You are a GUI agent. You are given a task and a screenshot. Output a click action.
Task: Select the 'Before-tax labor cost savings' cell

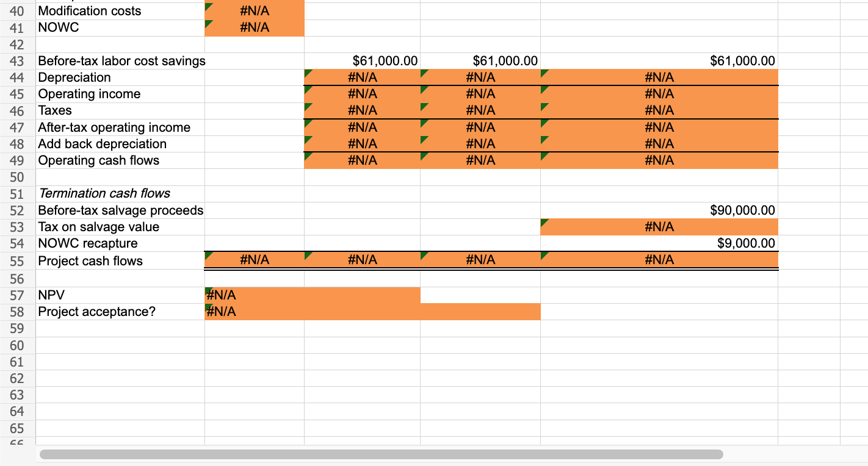click(x=120, y=61)
